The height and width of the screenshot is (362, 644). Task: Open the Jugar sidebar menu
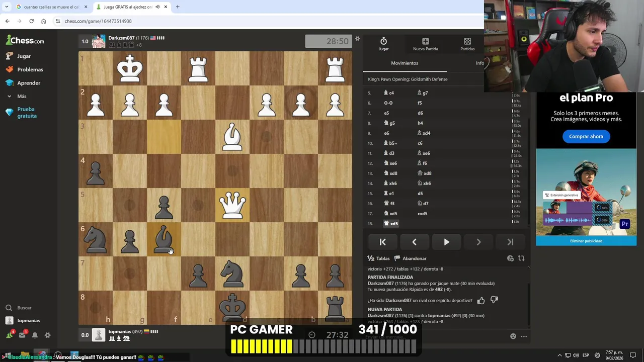point(19,56)
